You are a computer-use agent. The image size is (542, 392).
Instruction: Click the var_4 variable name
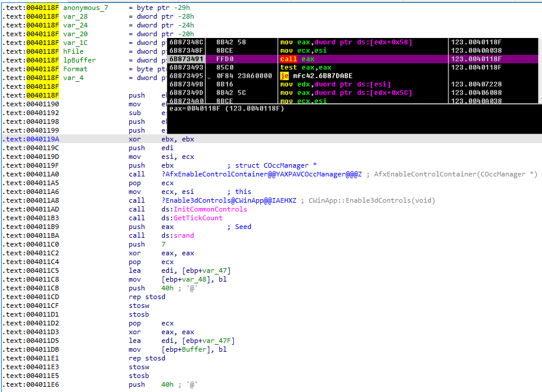point(73,78)
